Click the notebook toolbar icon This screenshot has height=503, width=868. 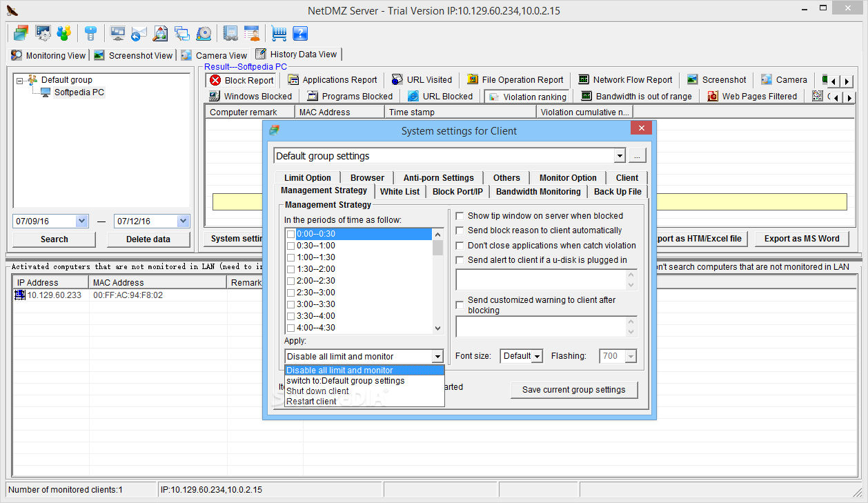pos(230,33)
